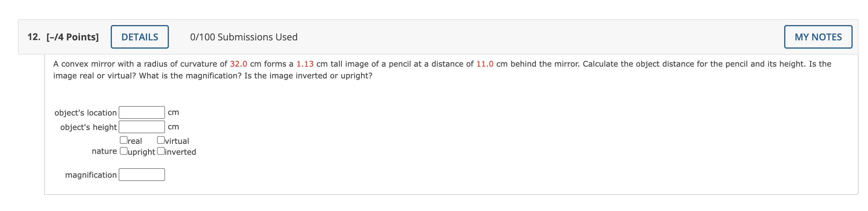The width and height of the screenshot is (868, 211).
Task: Click the [-/4 Points] score indicator
Action: (x=72, y=37)
